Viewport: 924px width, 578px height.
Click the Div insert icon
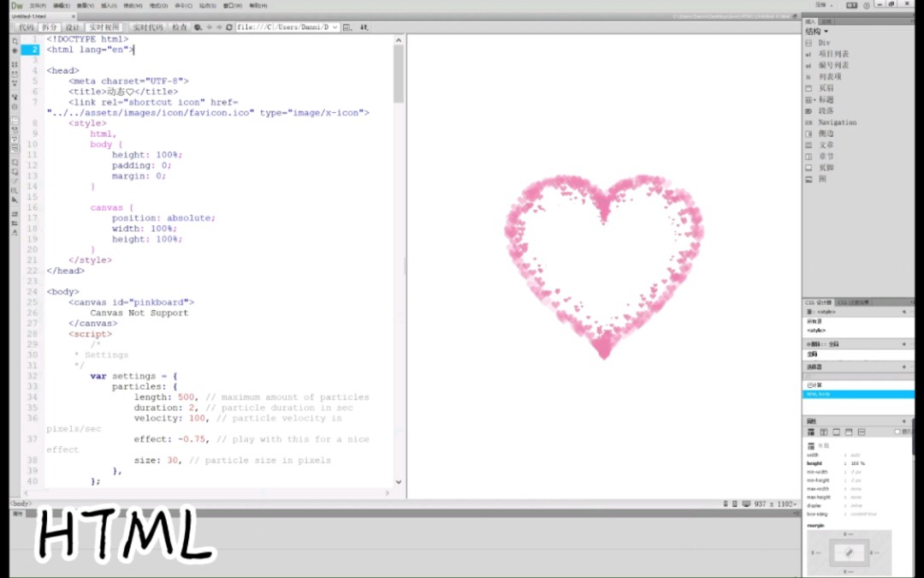808,43
